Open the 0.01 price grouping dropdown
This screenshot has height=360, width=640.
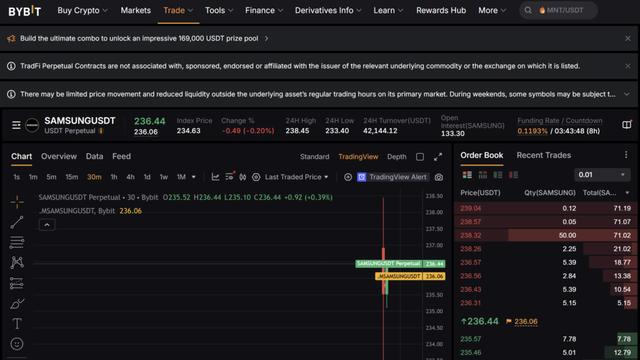[602, 175]
